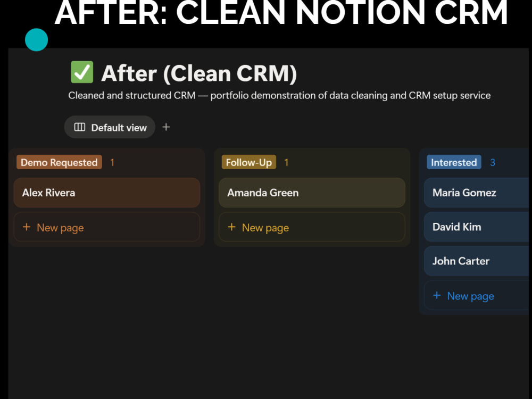
Task: Open the John Carter card
Action: point(476,261)
